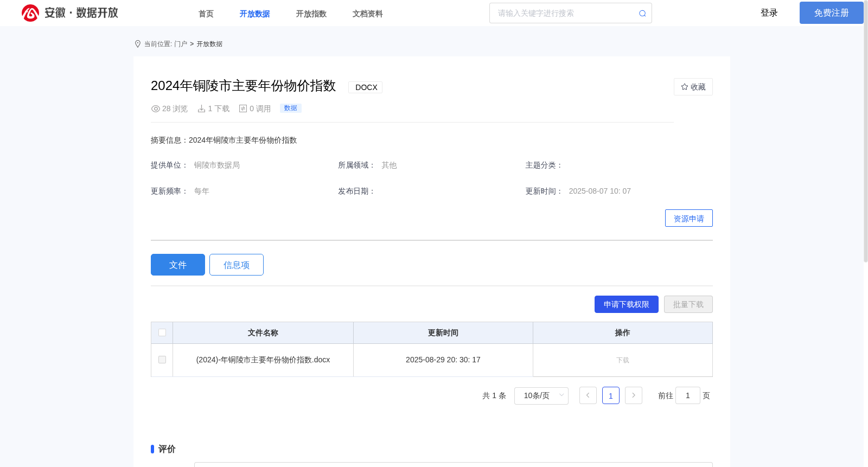The height and width of the screenshot is (467, 868).
Task: Click the DOCX format tag
Action: (366, 87)
